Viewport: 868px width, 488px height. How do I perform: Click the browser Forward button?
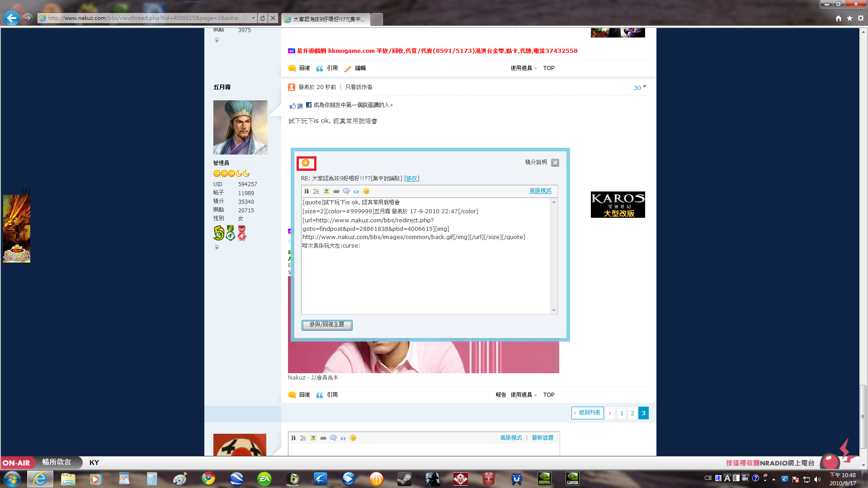(x=27, y=18)
